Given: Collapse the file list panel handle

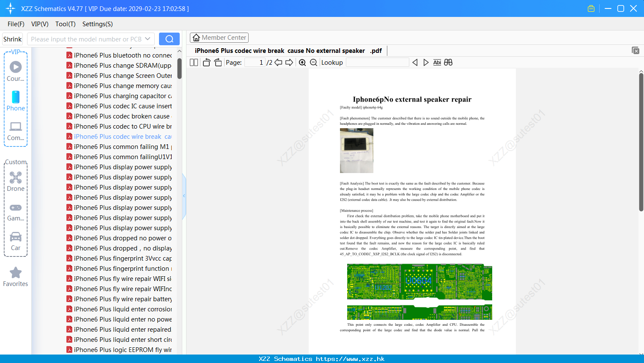Looking at the screenshot, I should click(184, 196).
